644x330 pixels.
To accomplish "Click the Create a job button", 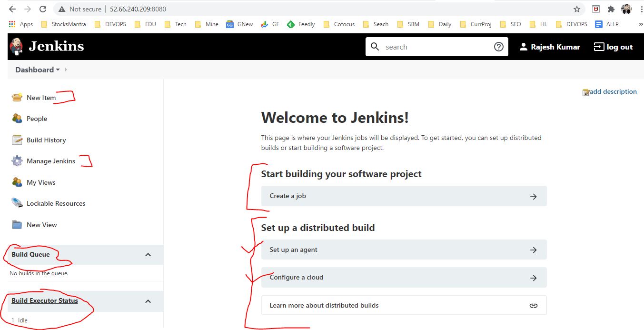I will [404, 196].
